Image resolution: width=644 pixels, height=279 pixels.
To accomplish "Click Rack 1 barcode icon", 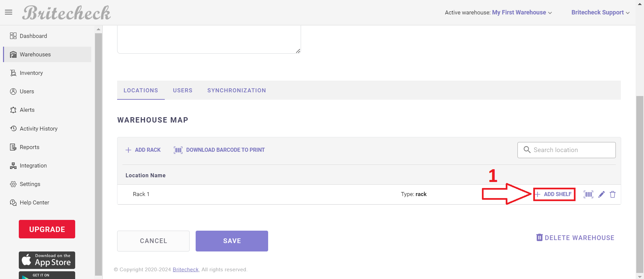I will [588, 194].
